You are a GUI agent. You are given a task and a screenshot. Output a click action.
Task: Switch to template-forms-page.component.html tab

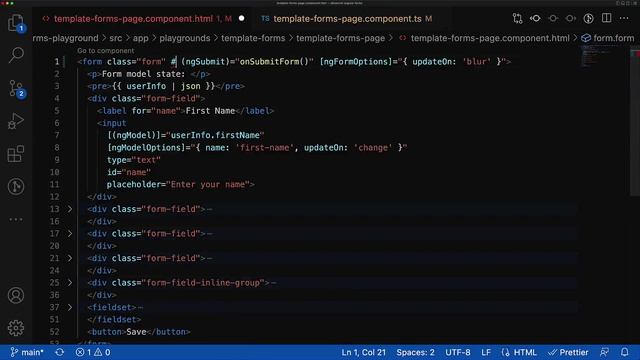click(133, 19)
